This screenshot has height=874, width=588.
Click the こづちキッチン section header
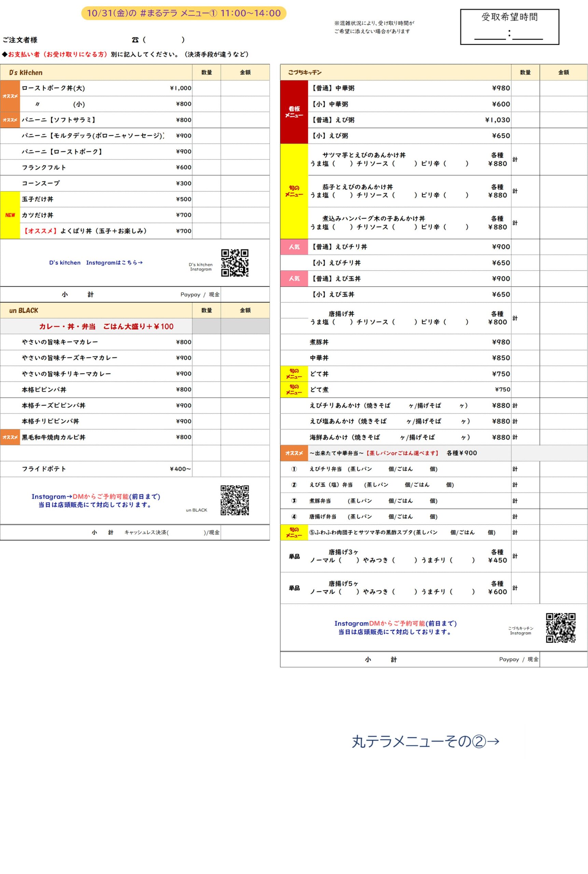click(305, 72)
